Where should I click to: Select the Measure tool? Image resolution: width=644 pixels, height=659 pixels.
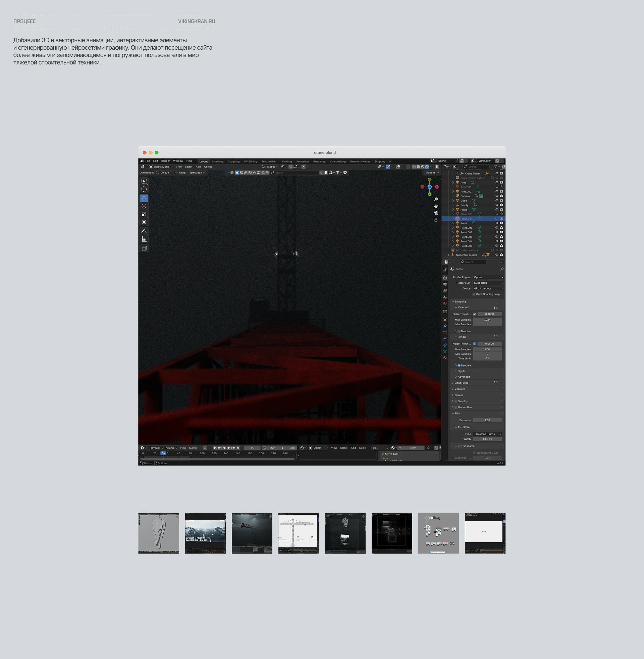(x=144, y=239)
